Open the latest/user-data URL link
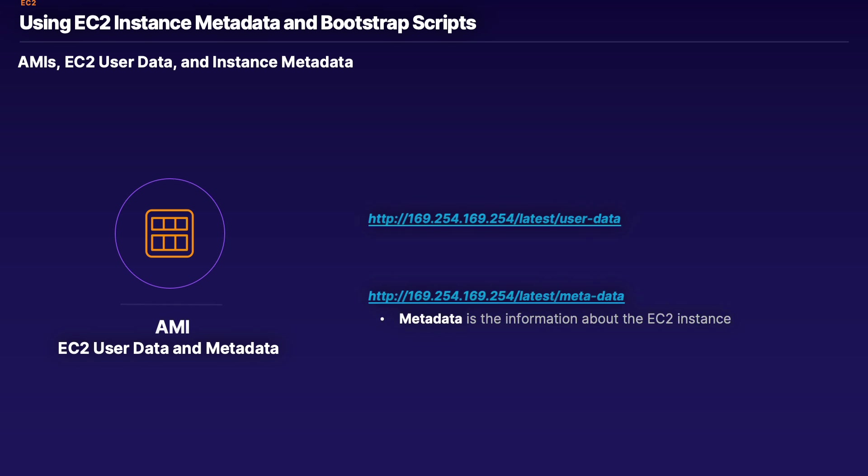The height and width of the screenshot is (476, 868). (494, 219)
